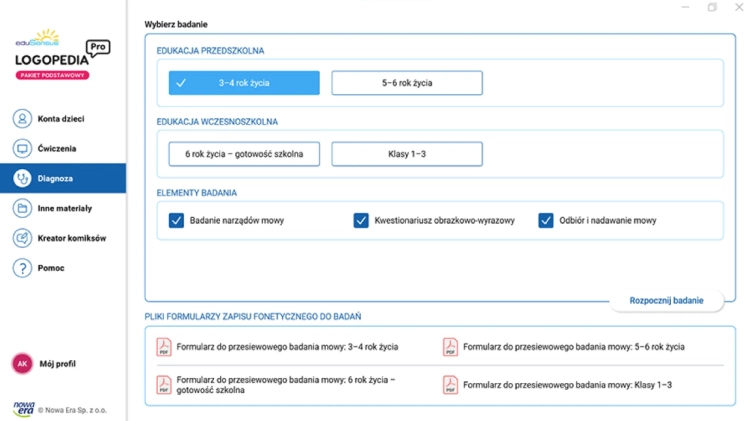This screenshot has height=421, width=750.
Task: Click the Ćwiczenia monitor icon
Action: pyautogui.click(x=22, y=148)
